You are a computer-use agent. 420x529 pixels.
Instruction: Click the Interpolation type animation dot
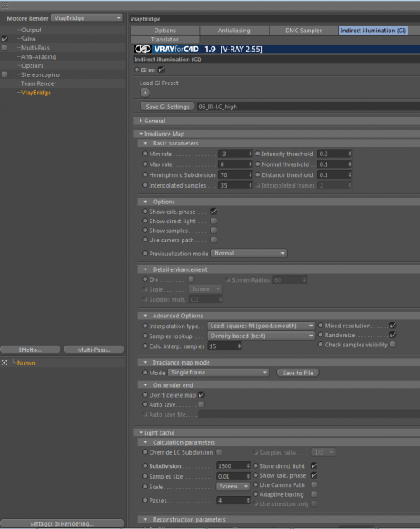pos(145,326)
